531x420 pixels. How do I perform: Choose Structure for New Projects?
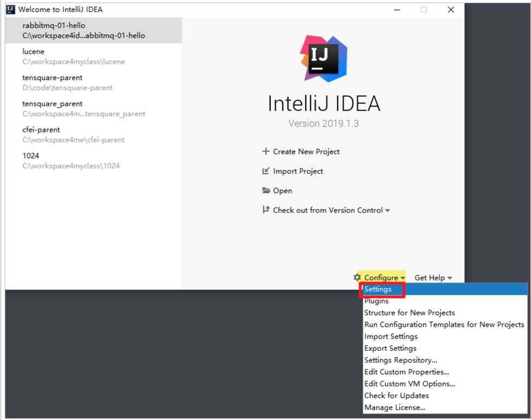tap(445, 313)
